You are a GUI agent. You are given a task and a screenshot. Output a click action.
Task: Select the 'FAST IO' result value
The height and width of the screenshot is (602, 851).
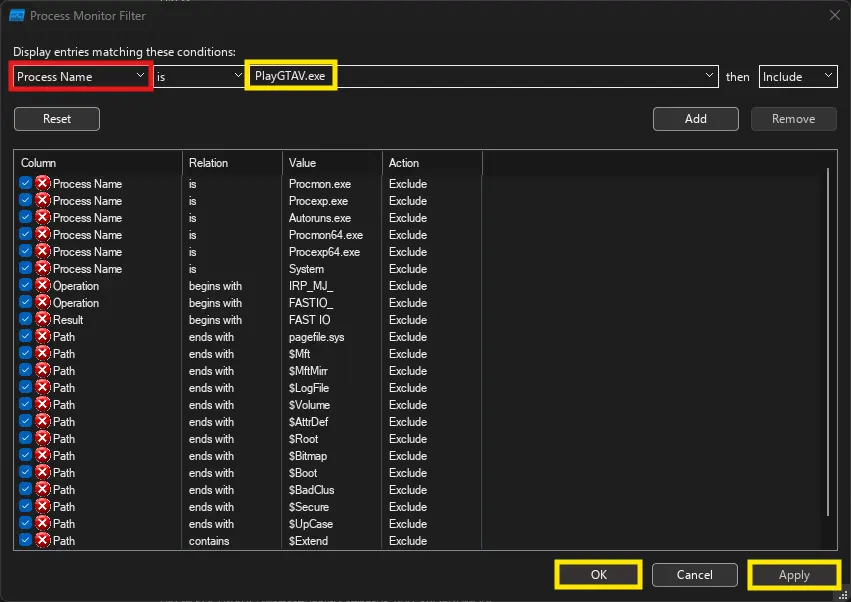(309, 320)
